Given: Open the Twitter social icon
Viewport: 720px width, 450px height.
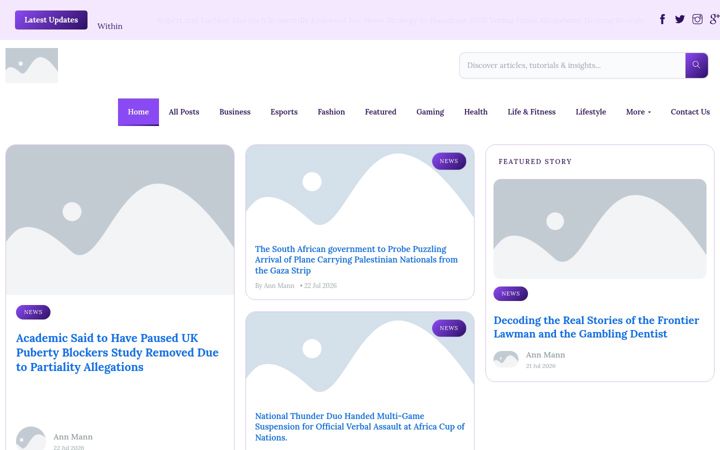Looking at the screenshot, I should 680,19.
